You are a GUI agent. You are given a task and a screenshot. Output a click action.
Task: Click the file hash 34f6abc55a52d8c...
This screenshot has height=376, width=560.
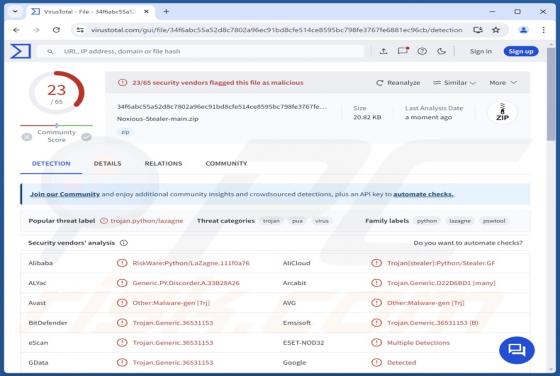coord(222,106)
